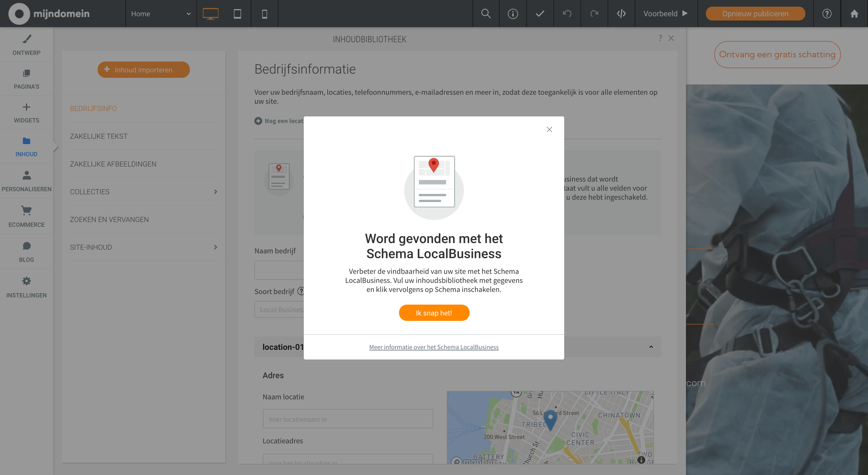This screenshot has height=475, width=868.
Task: Open help question mark in top bar
Action: [826, 14]
